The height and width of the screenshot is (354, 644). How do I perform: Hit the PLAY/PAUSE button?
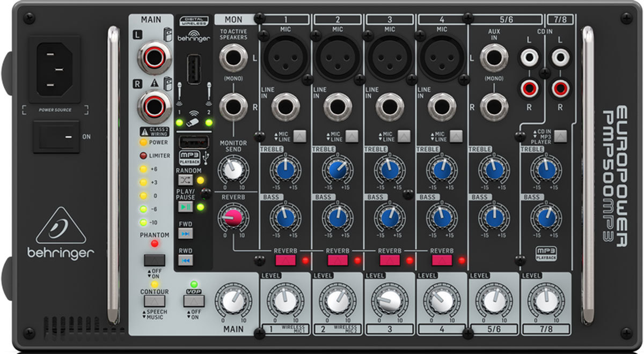coord(185,206)
